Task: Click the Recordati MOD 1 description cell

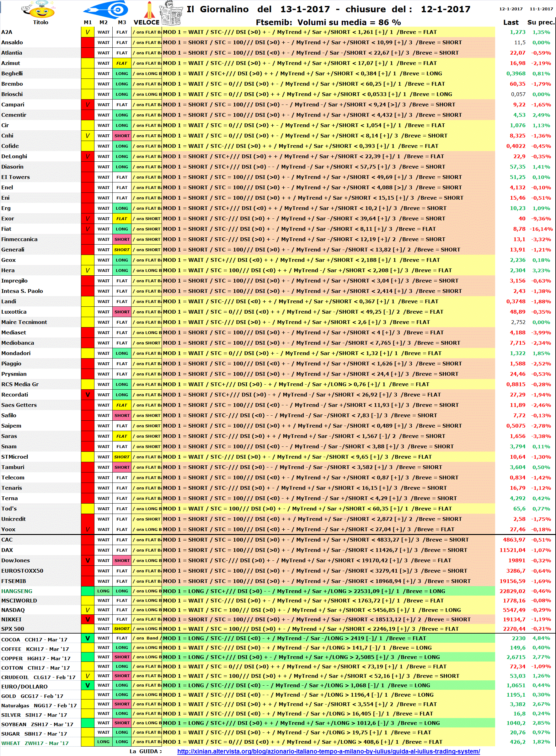Action: [x=328, y=395]
